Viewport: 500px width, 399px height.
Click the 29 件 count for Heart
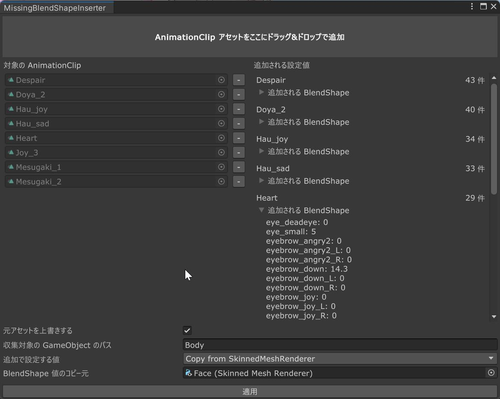[475, 198]
